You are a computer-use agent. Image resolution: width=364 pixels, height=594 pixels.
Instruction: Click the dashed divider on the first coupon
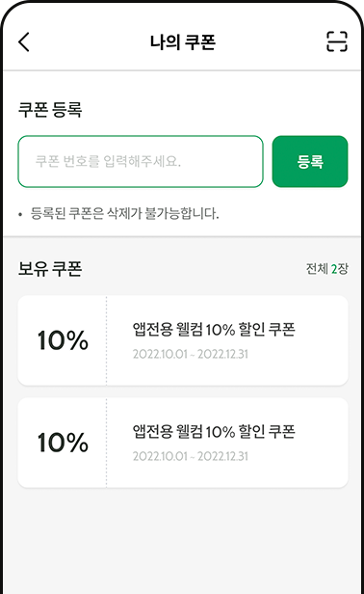(x=106, y=341)
